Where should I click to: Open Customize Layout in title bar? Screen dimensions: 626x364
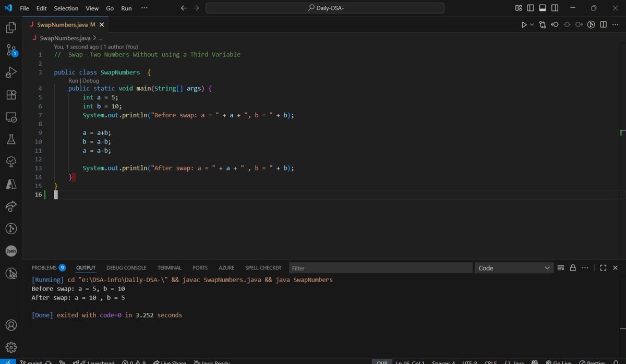(519, 8)
